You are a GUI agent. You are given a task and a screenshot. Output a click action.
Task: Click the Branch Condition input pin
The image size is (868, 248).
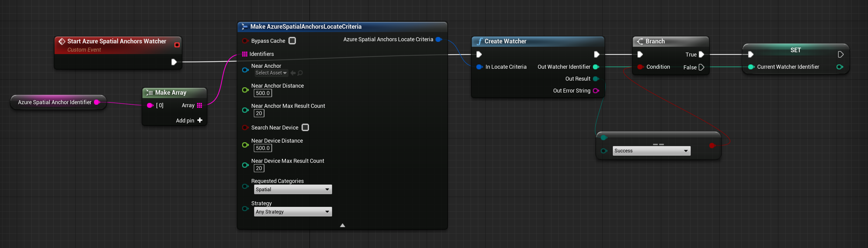coord(640,67)
